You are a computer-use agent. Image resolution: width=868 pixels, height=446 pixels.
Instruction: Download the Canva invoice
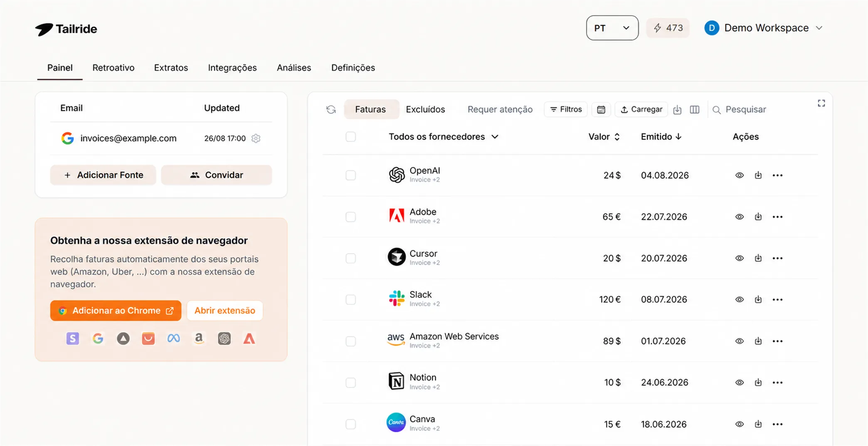coord(758,424)
